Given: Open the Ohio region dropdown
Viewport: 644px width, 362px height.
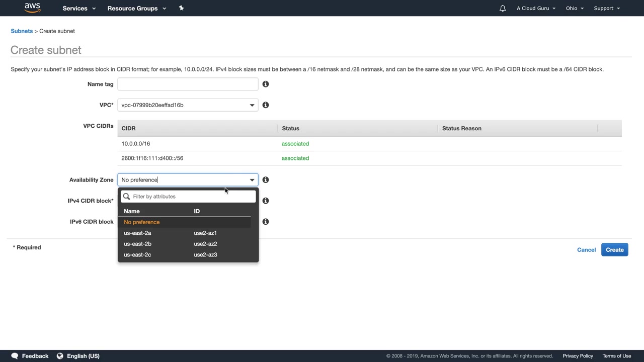Looking at the screenshot, I should coord(574,9).
